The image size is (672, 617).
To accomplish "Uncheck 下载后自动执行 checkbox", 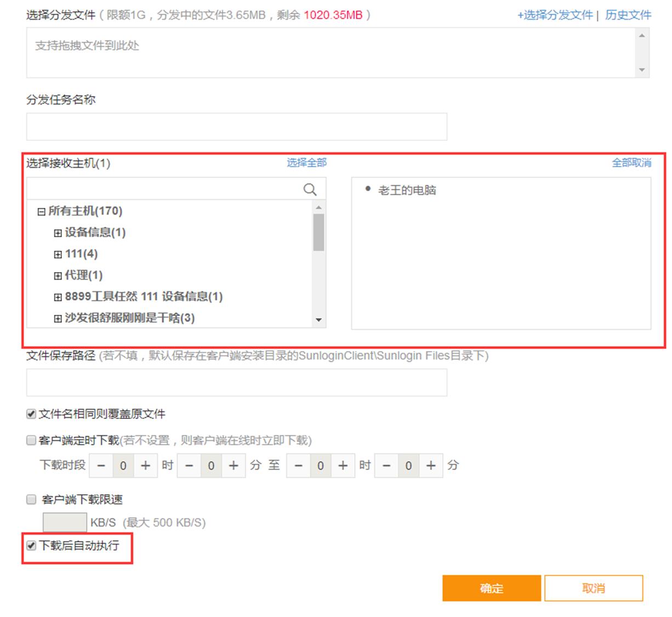I will pyautogui.click(x=31, y=546).
